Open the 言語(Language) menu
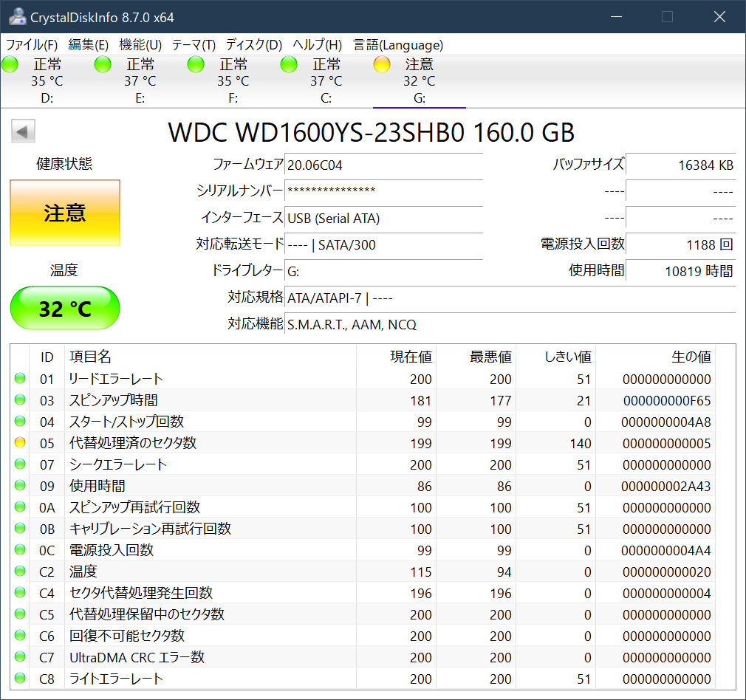This screenshot has width=746, height=700. click(398, 44)
